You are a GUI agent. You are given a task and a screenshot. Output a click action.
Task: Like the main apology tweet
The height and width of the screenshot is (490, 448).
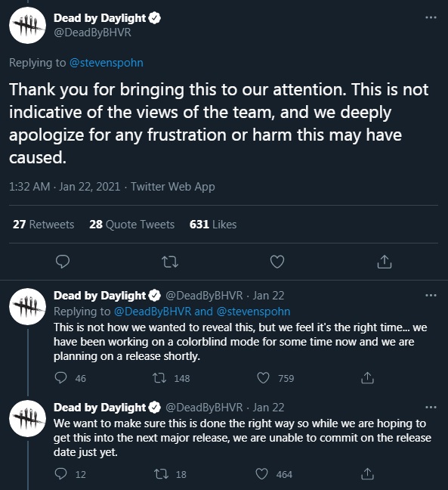click(277, 262)
